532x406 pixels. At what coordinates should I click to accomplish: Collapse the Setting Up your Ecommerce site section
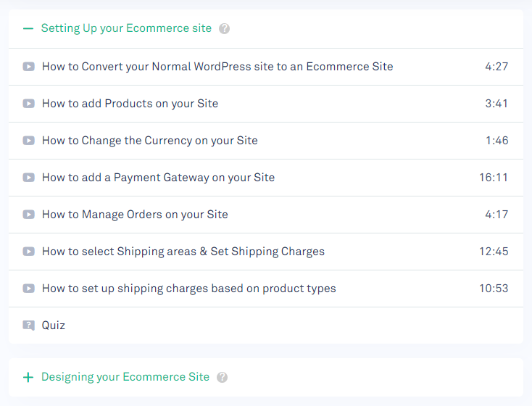coord(28,29)
